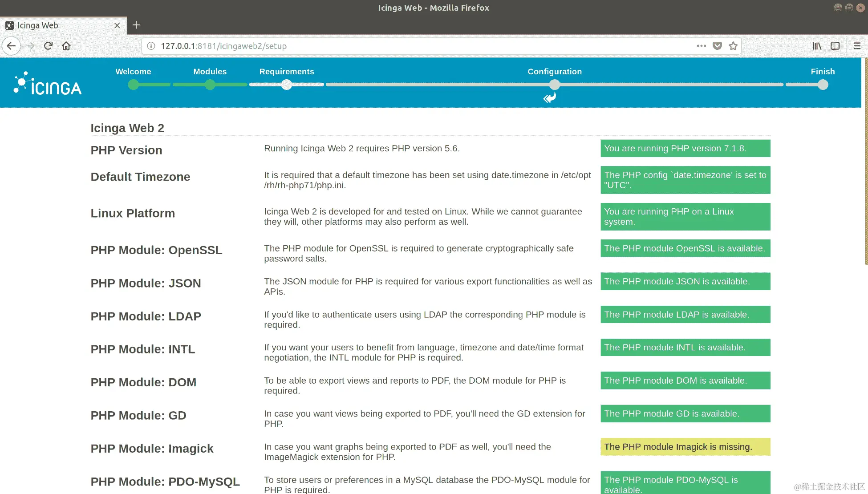Image resolution: width=868 pixels, height=494 pixels.
Task: Open the Library icon in toolbar
Action: [817, 46]
